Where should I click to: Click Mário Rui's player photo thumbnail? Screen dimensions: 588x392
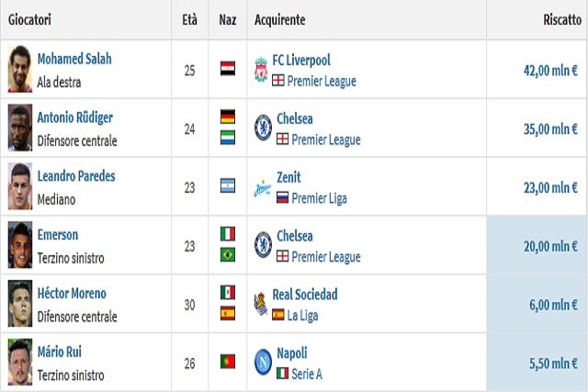(20, 362)
